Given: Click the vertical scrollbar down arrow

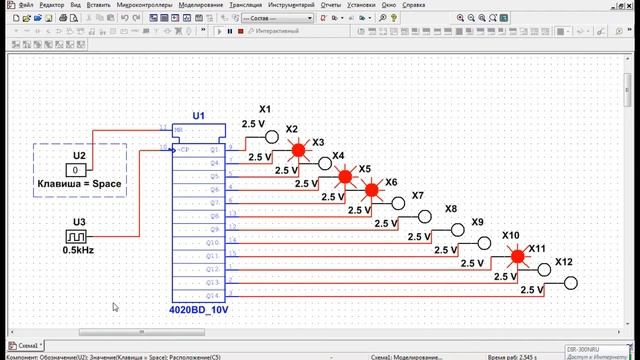Looking at the screenshot, I should pos(627,324).
